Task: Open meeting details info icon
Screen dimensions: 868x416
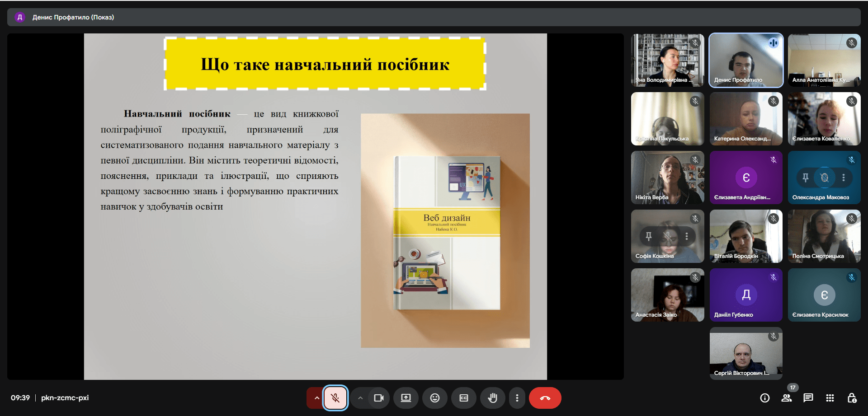Action: (764, 398)
